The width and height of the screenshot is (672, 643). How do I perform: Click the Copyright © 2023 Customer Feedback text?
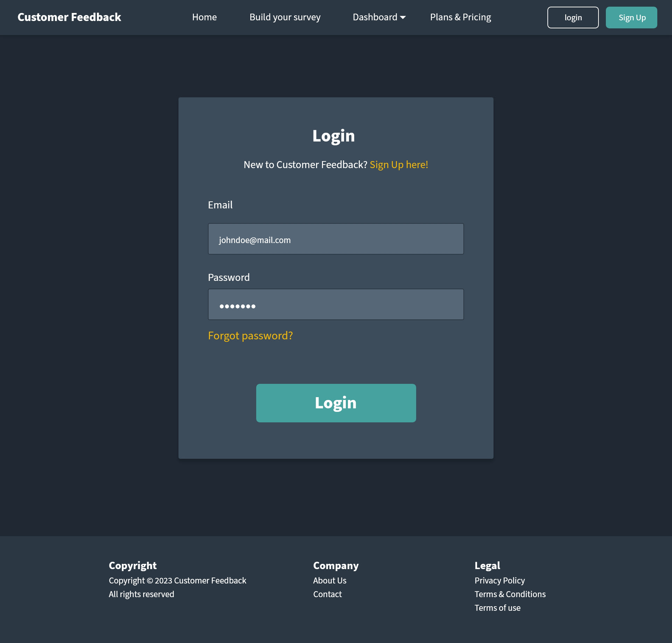(x=177, y=581)
